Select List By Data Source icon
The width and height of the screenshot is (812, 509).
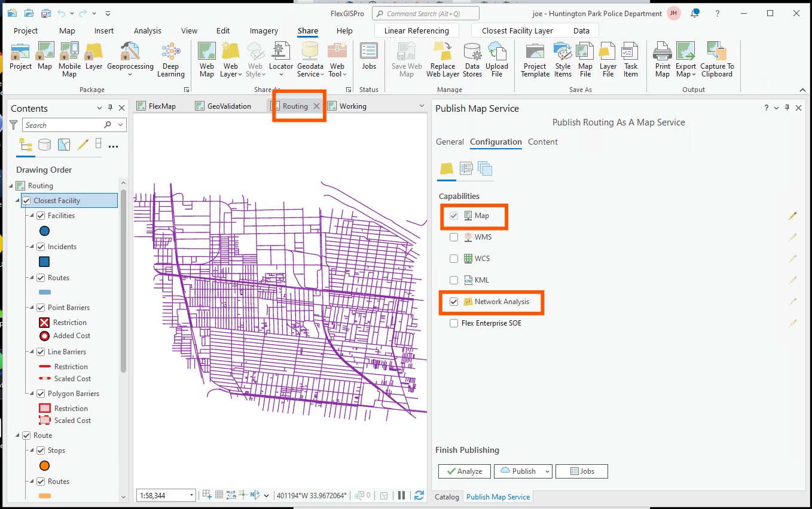coord(44,145)
